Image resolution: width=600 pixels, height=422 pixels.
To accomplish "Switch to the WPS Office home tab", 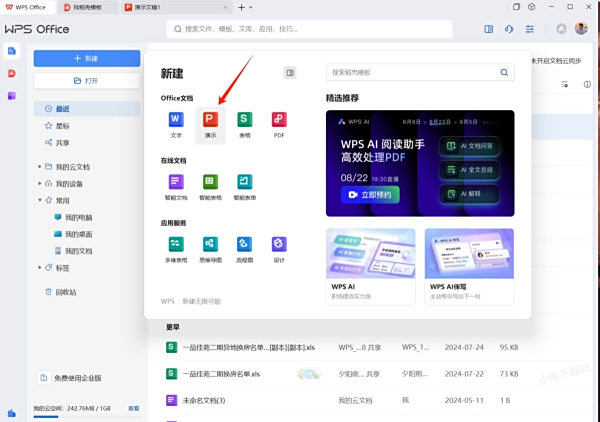I will pyautogui.click(x=26, y=7).
